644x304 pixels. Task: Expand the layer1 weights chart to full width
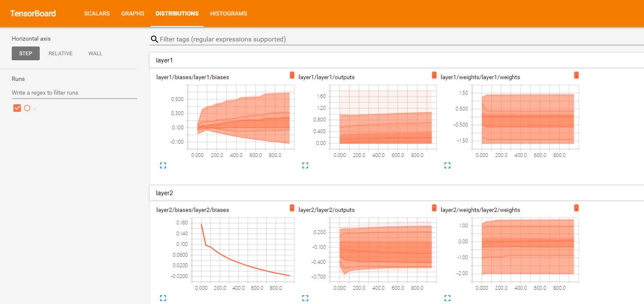(x=447, y=166)
